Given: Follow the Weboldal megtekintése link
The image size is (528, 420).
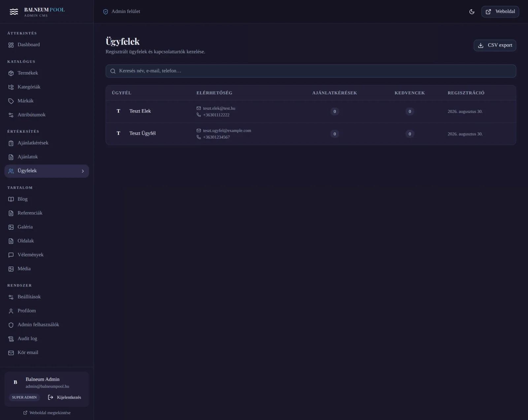Looking at the screenshot, I should point(47,413).
